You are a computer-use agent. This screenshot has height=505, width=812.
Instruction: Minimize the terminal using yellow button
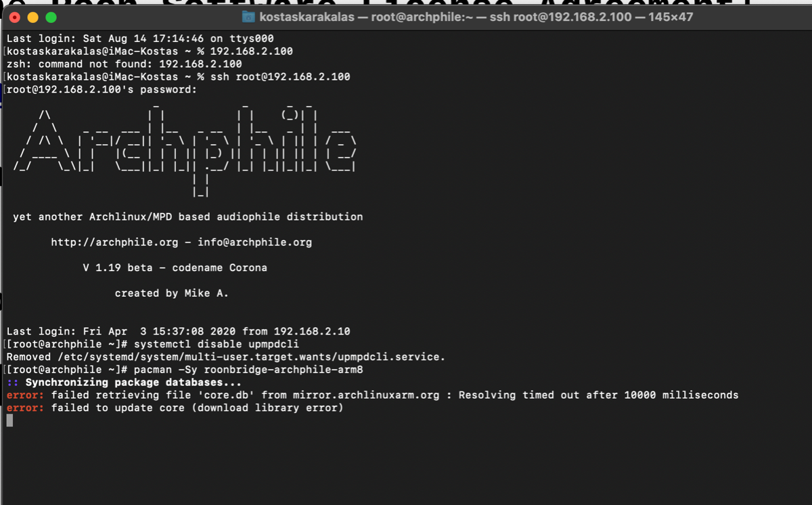point(32,17)
